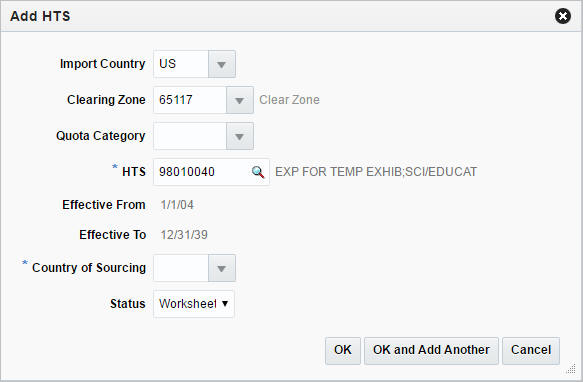The image size is (583, 382).
Task: Click the Add HTS title text
Action: click(40, 16)
